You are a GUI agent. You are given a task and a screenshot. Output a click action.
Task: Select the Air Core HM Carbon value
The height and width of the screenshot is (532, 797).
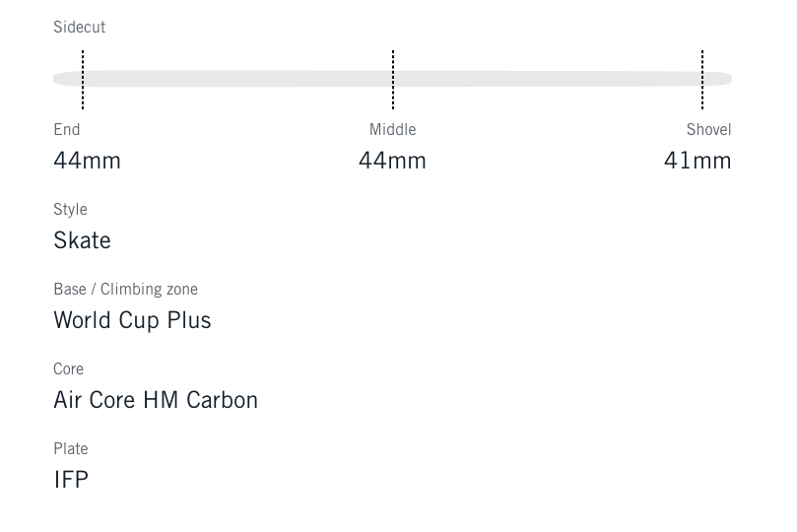(156, 400)
